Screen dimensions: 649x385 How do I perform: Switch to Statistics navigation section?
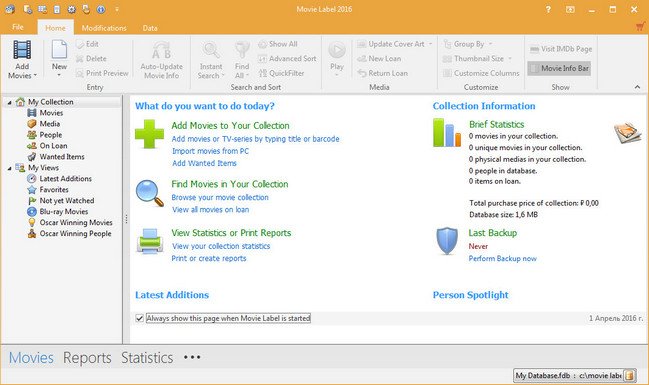click(147, 358)
